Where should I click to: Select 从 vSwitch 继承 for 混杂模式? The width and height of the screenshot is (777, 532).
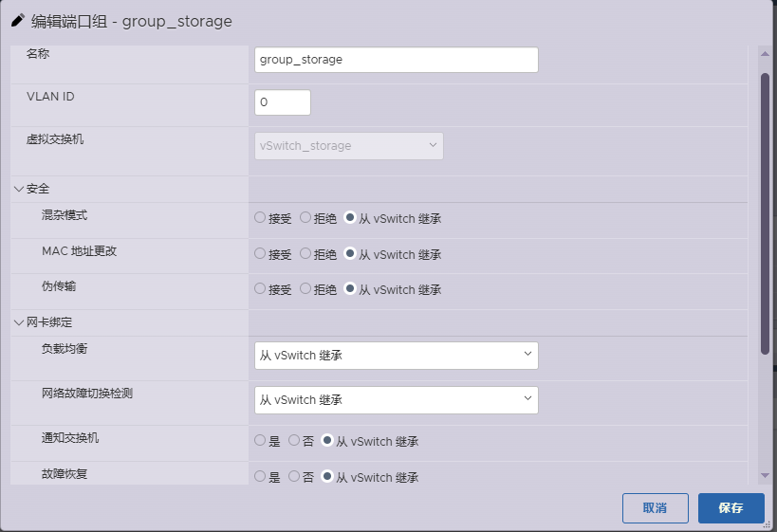click(350, 217)
